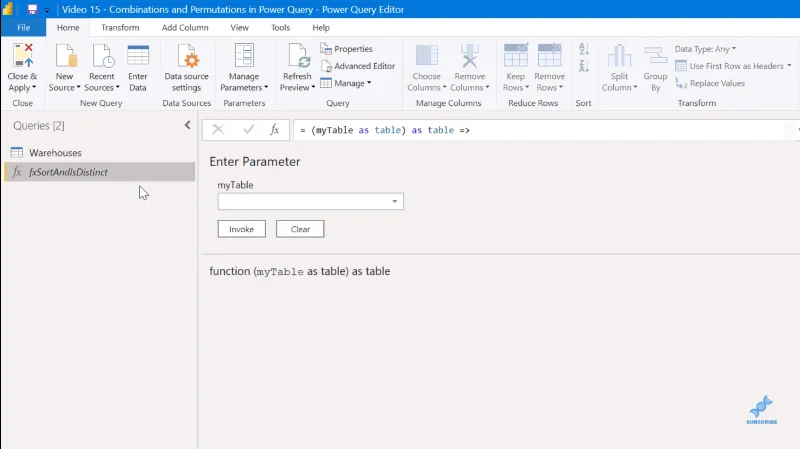The image size is (800, 449).
Task: Select the fxSortAndIsDistinct function query
Action: coord(99,172)
